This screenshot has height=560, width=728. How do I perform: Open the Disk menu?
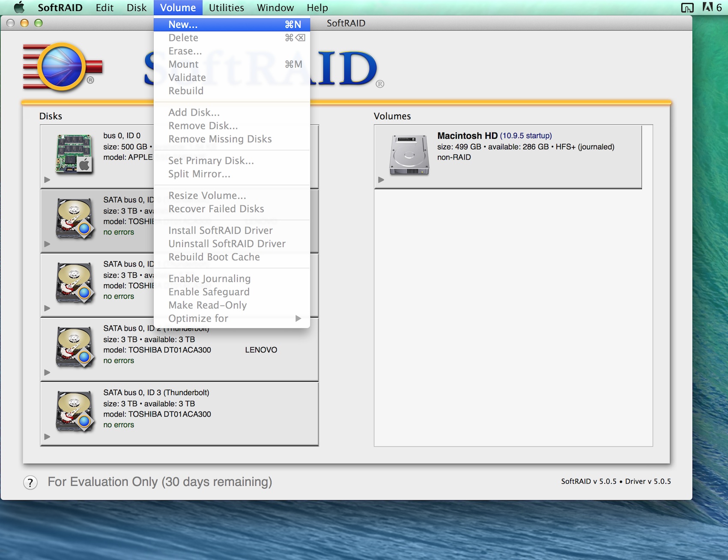[136, 8]
